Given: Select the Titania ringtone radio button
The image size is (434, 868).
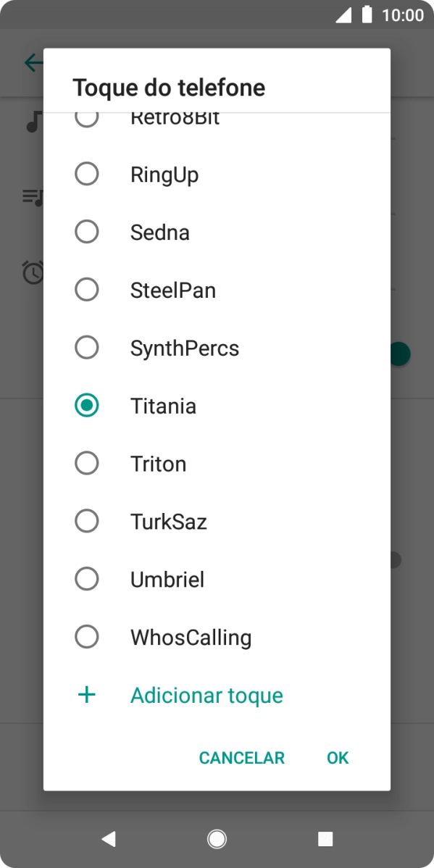Looking at the screenshot, I should click(86, 405).
